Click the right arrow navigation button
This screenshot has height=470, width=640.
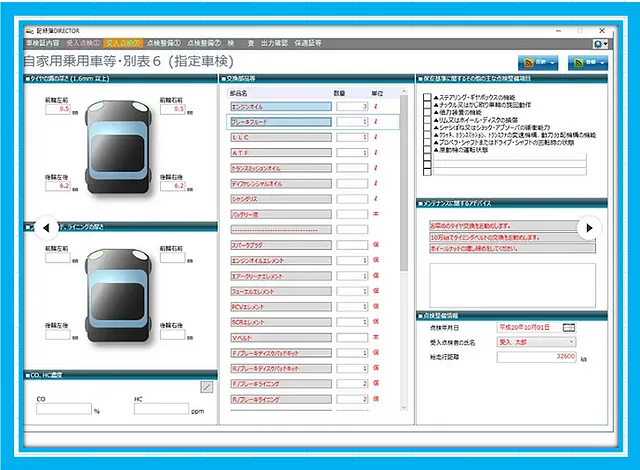tap(590, 228)
